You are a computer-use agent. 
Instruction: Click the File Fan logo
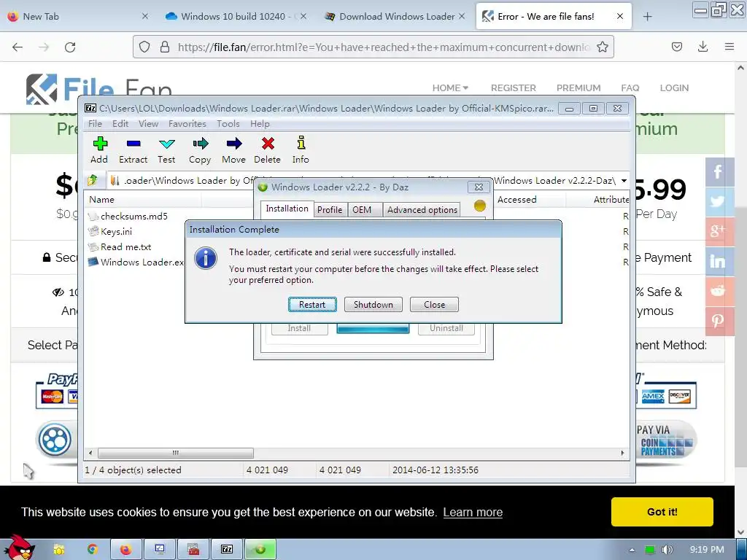99,90
